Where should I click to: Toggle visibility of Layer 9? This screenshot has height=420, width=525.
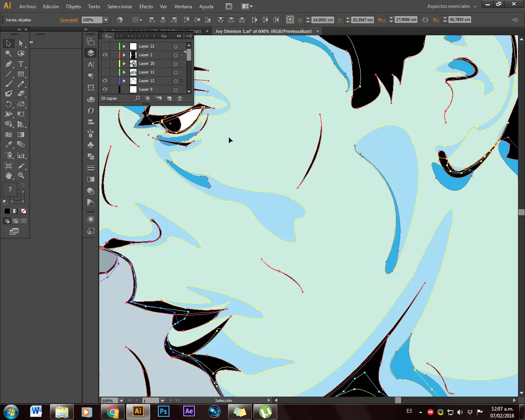[105, 89]
